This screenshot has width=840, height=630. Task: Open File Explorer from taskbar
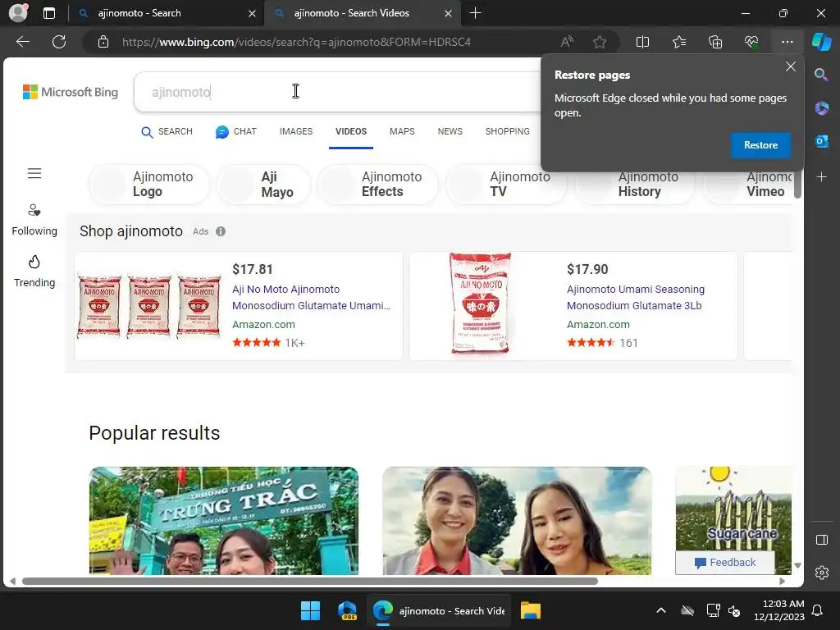[x=531, y=610]
